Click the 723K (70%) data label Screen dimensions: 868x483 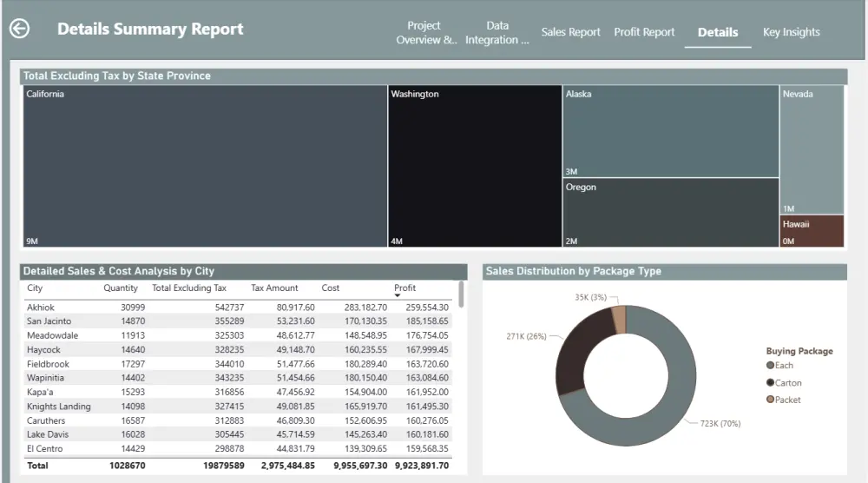(720, 424)
